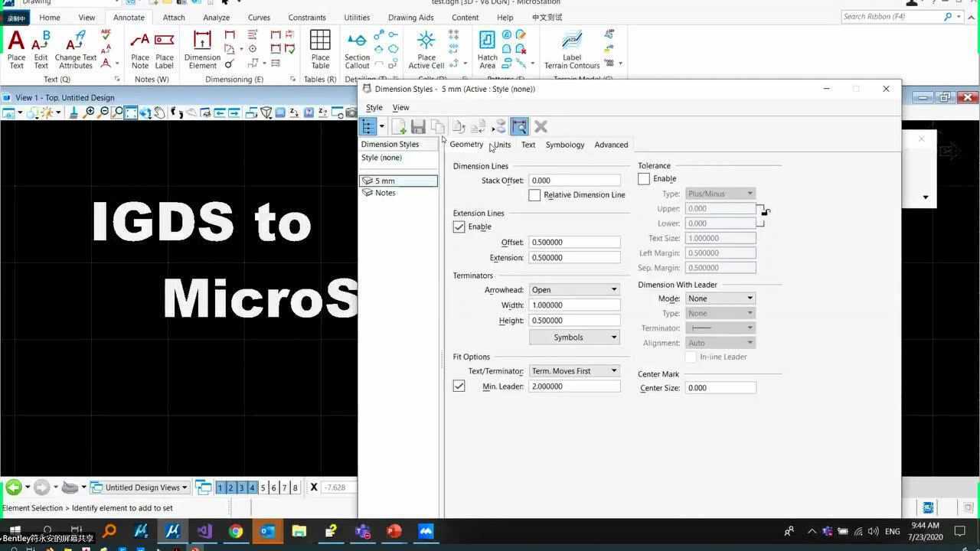This screenshot has width=980, height=551.
Task: Open Google Chrome from the taskbar
Action: [236, 531]
